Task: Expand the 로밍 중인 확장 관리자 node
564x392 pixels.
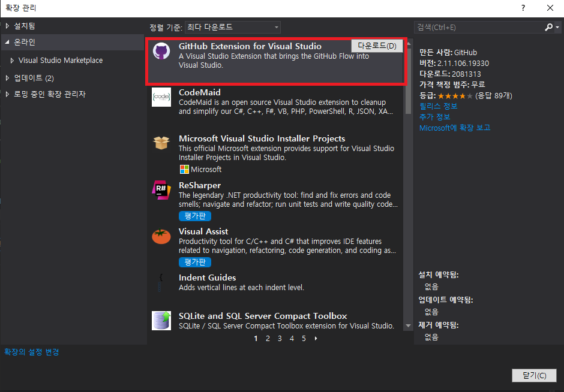Action: [8, 94]
